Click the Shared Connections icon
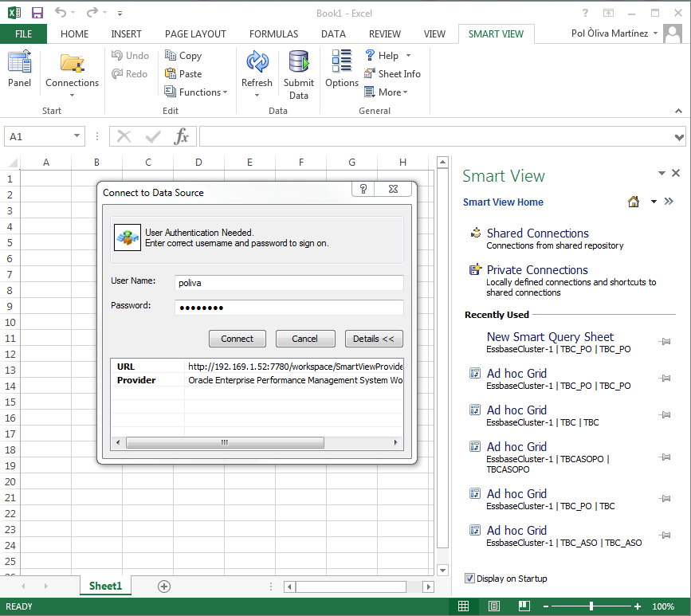This screenshot has width=691, height=616. tap(476, 233)
